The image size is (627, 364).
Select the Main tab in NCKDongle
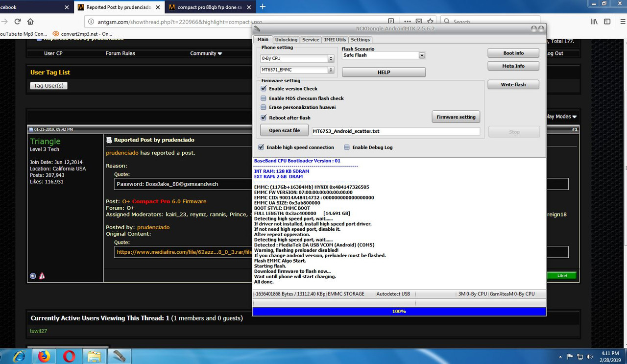tap(263, 39)
